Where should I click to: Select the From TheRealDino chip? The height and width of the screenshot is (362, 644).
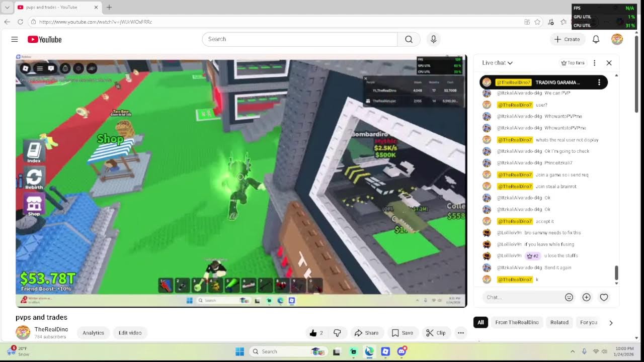pos(517,323)
